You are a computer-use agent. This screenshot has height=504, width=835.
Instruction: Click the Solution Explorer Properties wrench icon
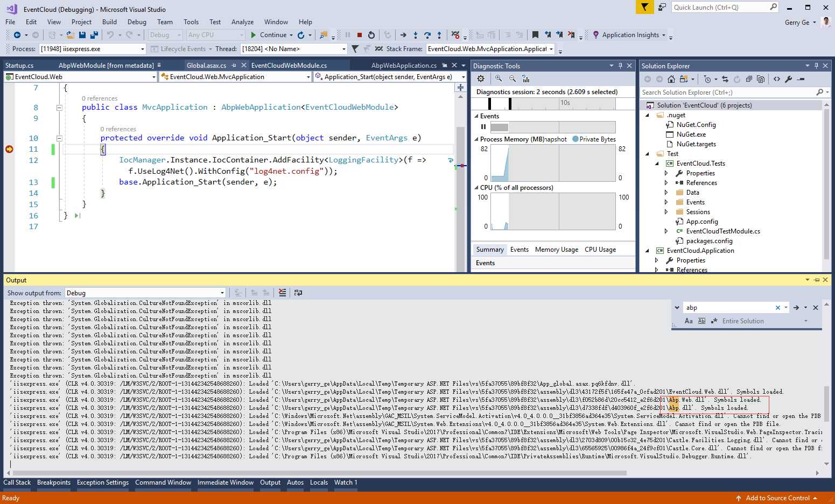(789, 79)
